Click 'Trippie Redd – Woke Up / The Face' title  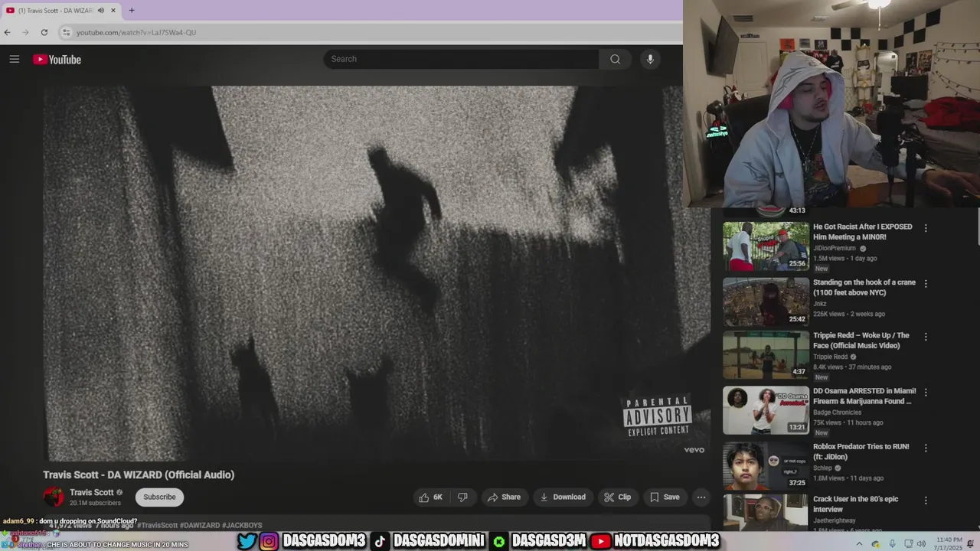coord(861,341)
